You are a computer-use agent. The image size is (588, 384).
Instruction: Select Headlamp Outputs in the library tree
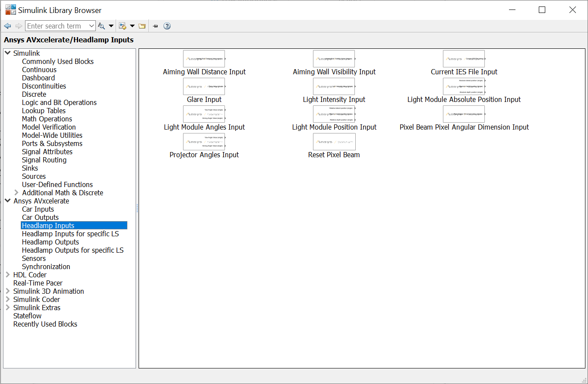tap(51, 242)
